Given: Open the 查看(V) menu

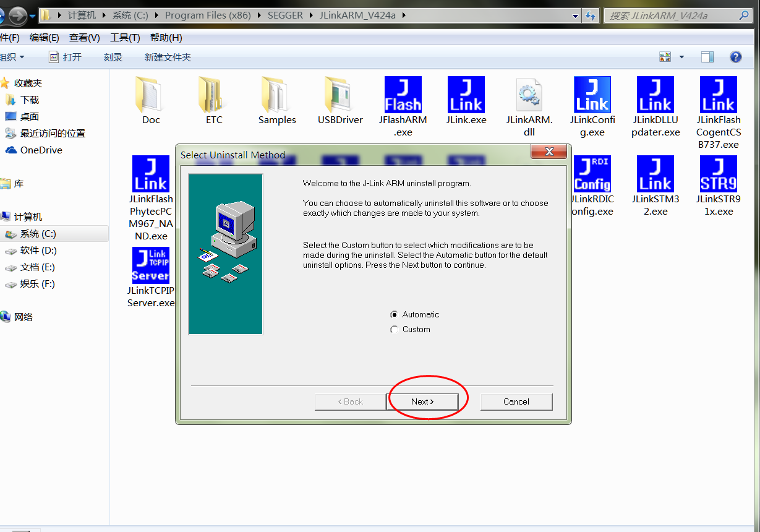Looking at the screenshot, I should [x=84, y=37].
